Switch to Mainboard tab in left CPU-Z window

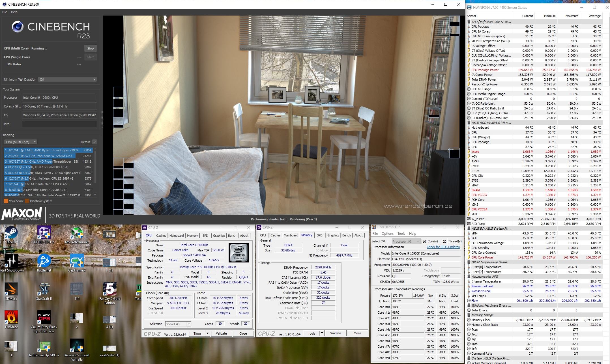(x=177, y=236)
